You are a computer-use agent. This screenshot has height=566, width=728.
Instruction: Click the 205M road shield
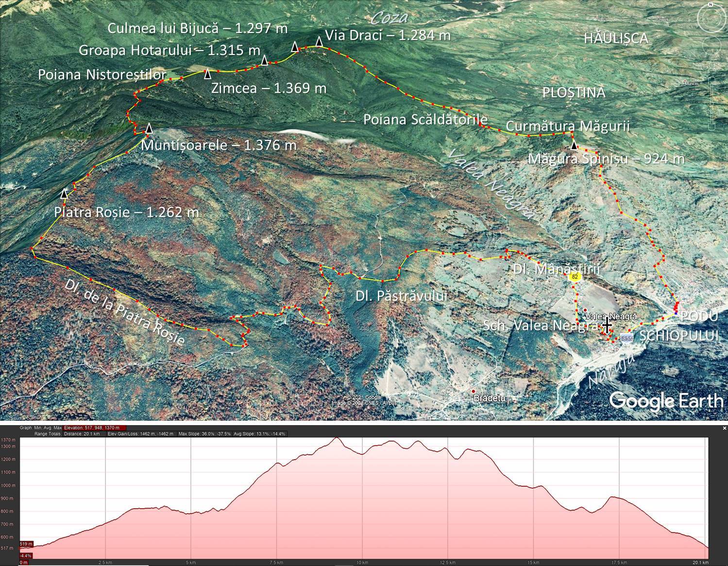point(626,338)
